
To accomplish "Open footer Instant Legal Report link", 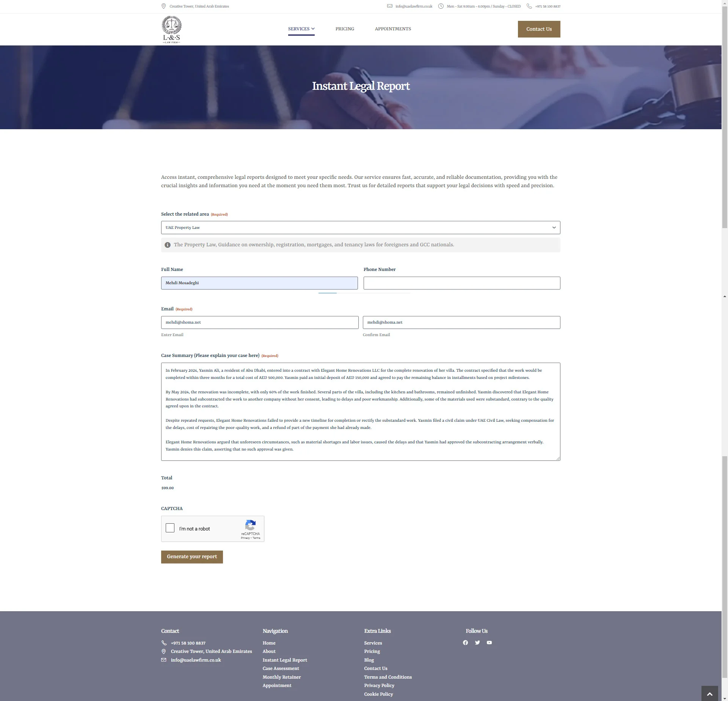I will pos(285,660).
